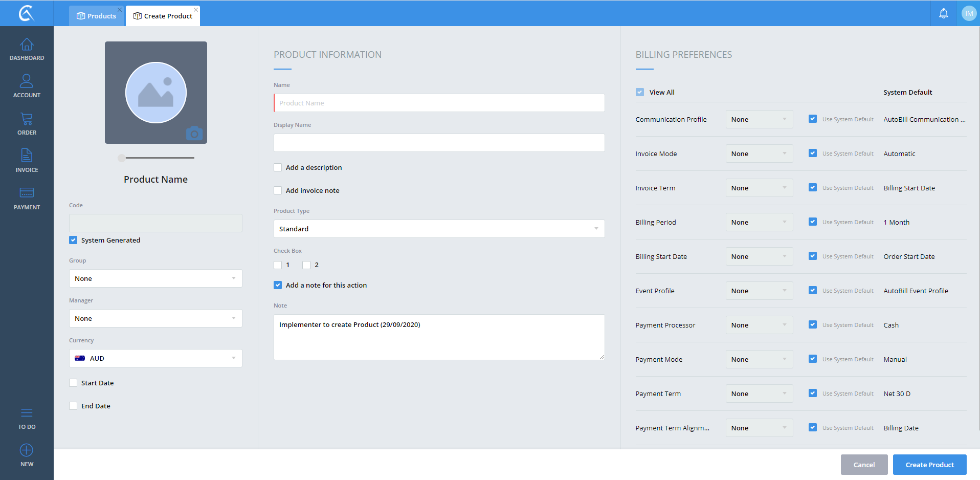This screenshot has width=980, height=480.
Task: Select the Create Product tab
Action: tap(163, 16)
